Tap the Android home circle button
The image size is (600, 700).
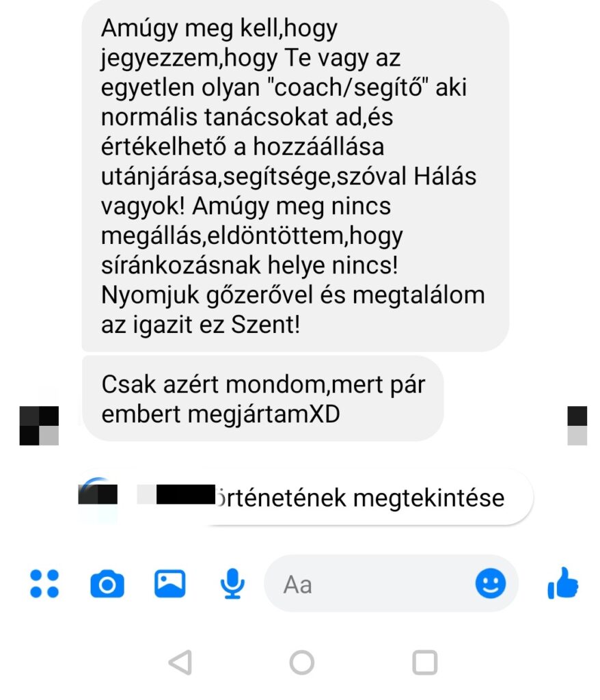point(302,662)
